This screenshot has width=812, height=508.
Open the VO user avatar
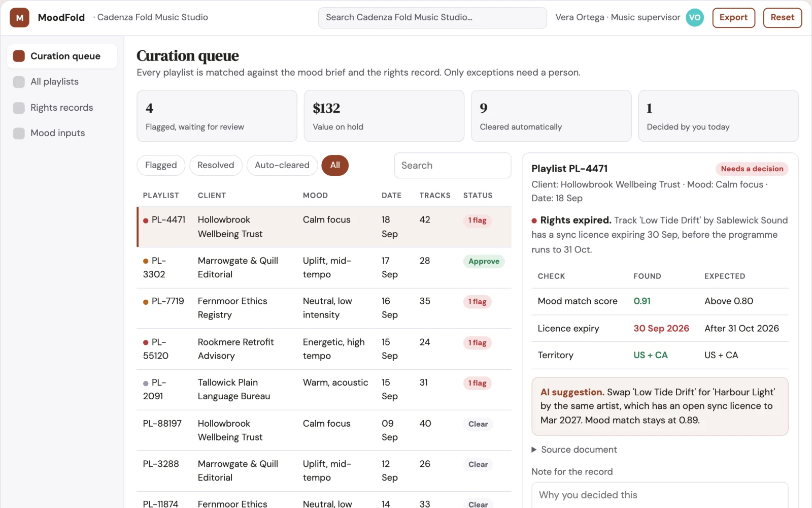click(695, 18)
